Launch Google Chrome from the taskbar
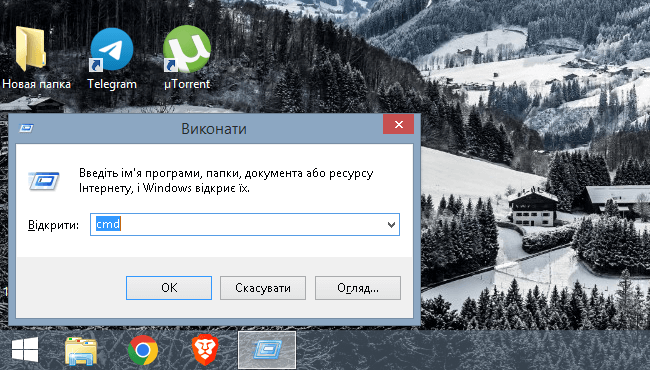Viewport: 650px width, 370px height. 143,350
